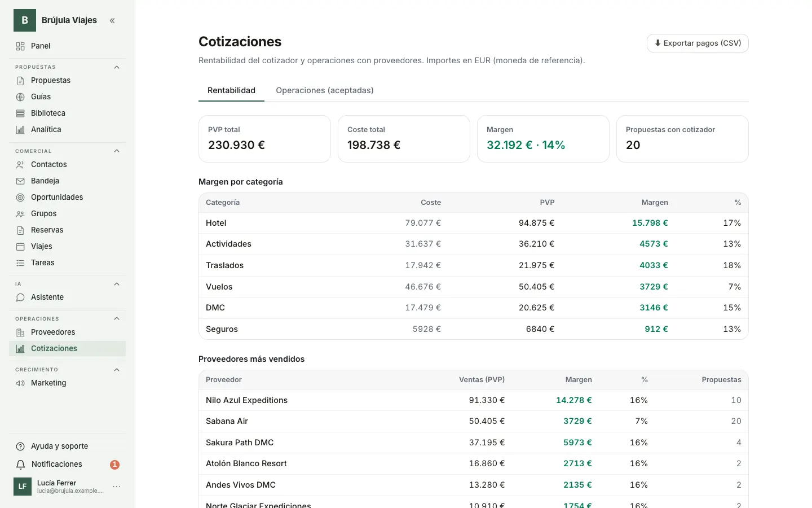
Task: Click the red notification badge
Action: (114, 465)
